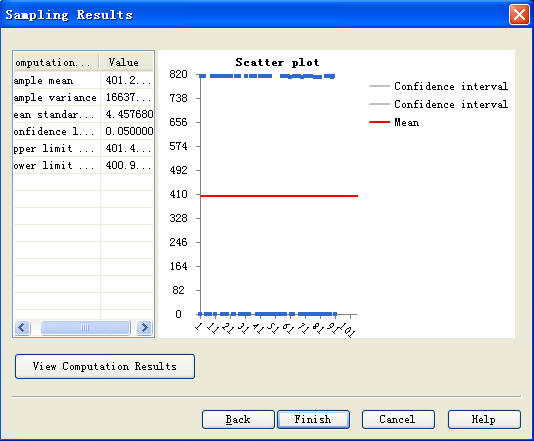Cancel the sampling wizard
The image size is (534, 441).
click(398, 419)
